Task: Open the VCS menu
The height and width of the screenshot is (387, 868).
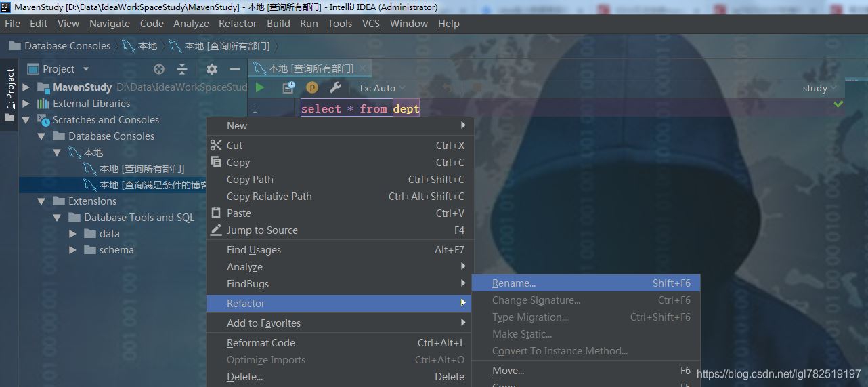Action: point(371,23)
